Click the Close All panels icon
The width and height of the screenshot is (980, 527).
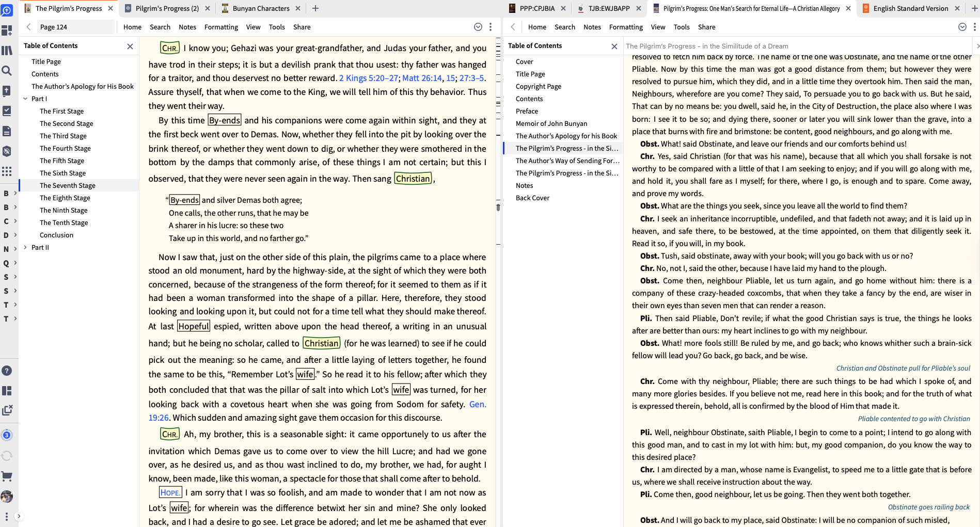click(7, 410)
